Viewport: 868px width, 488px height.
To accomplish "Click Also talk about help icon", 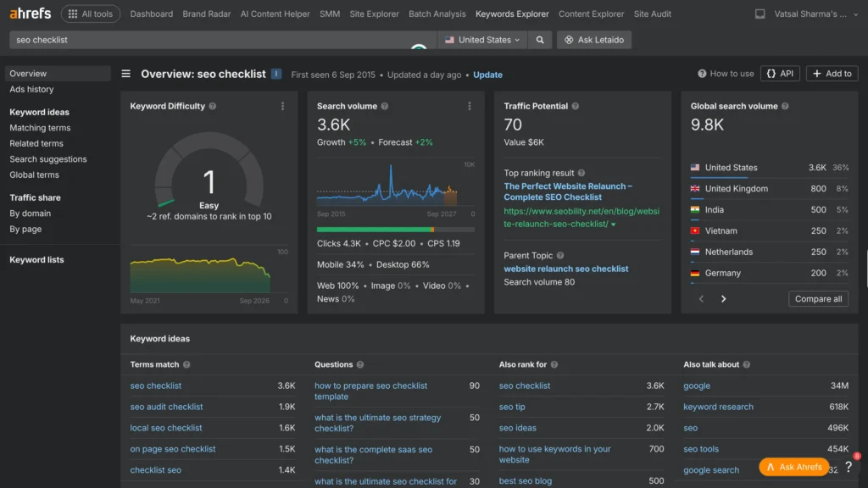I will coord(746,364).
